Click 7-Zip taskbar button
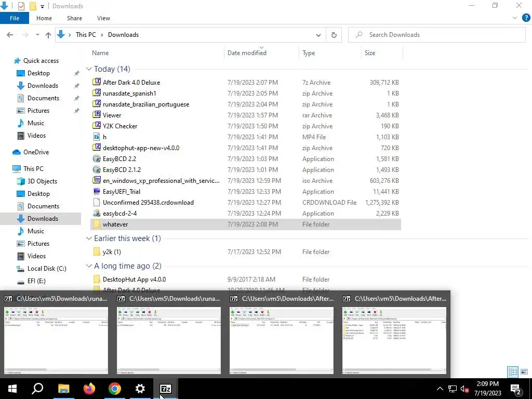Image resolution: width=532 pixels, height=399 pixels. point(166,389)
